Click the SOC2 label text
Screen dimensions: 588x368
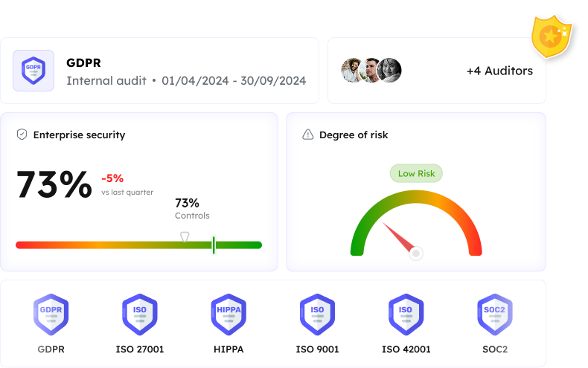pos(495,349)
